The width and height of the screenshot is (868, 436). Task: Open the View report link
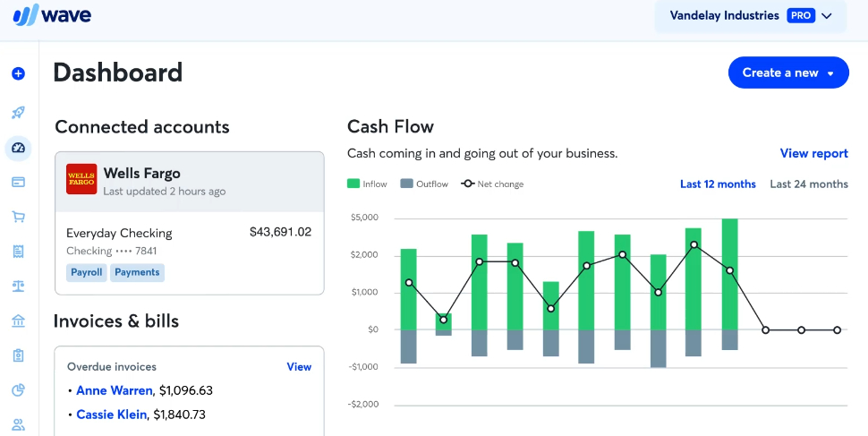point(813,154)
